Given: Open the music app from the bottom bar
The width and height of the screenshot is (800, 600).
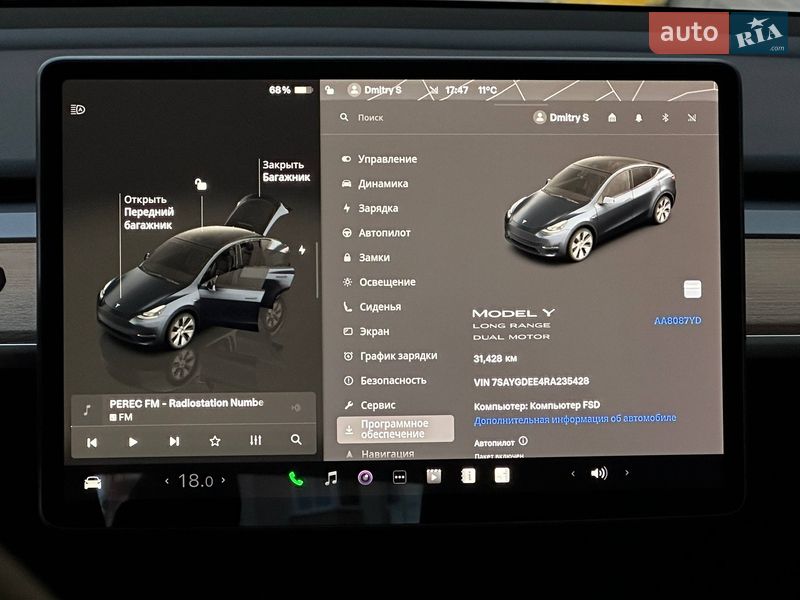Looking at the screenshot, I should coord(332,478).
